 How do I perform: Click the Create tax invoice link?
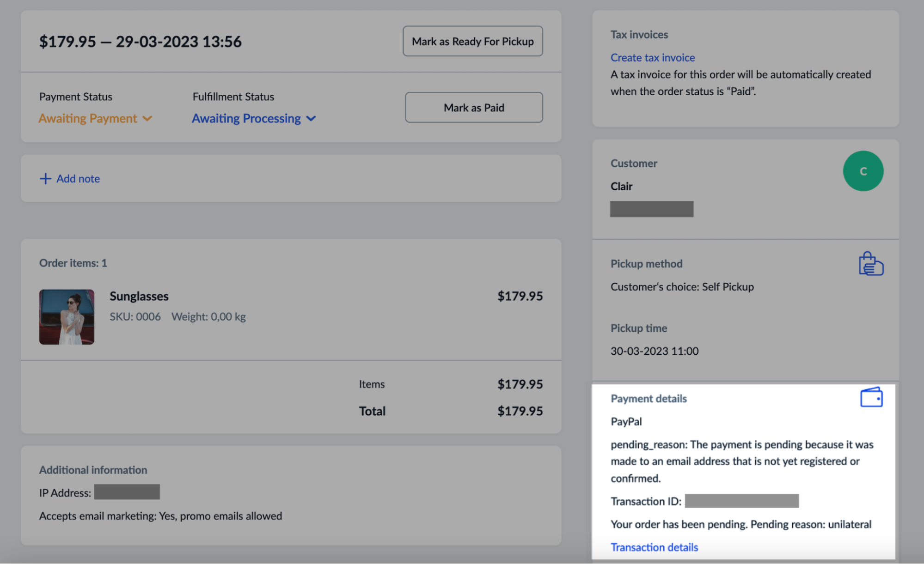[654, 57]
